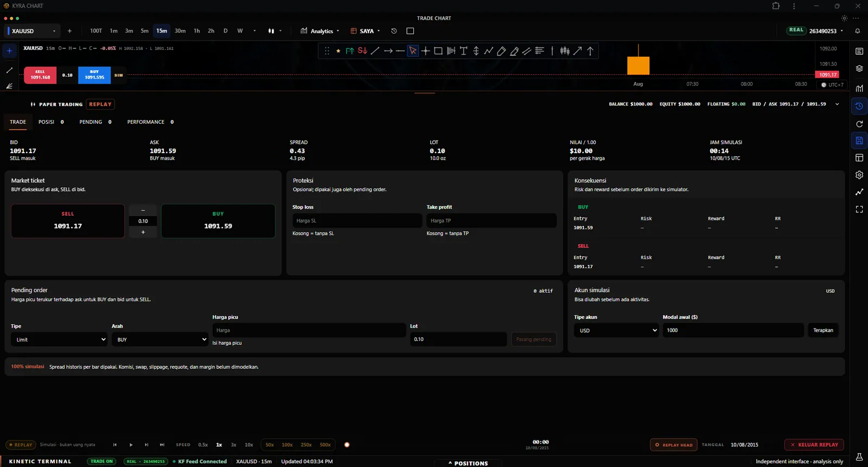The height and width of the screenshot is (467, 868).
Task: Toggle the REPLAY HEAD button
Action: click(674, 445)
